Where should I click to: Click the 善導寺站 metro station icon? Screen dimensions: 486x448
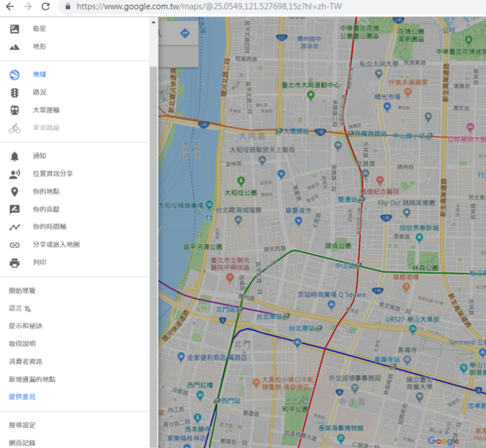point(393,367)
